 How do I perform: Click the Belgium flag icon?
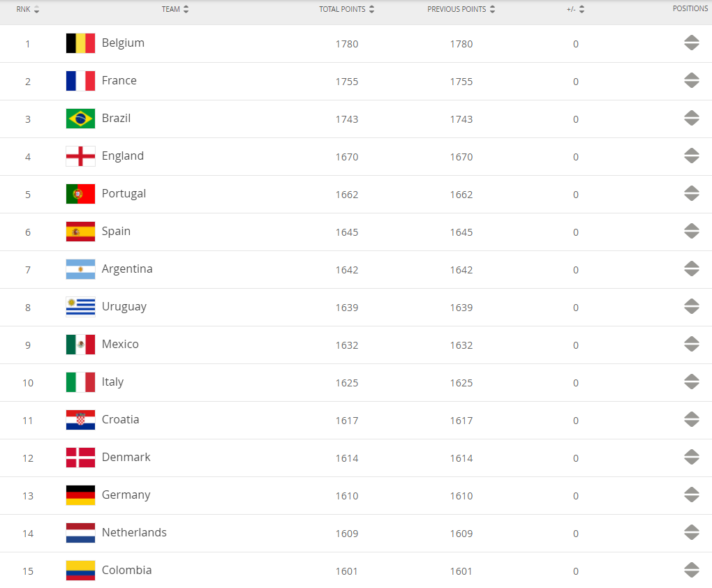80,43
